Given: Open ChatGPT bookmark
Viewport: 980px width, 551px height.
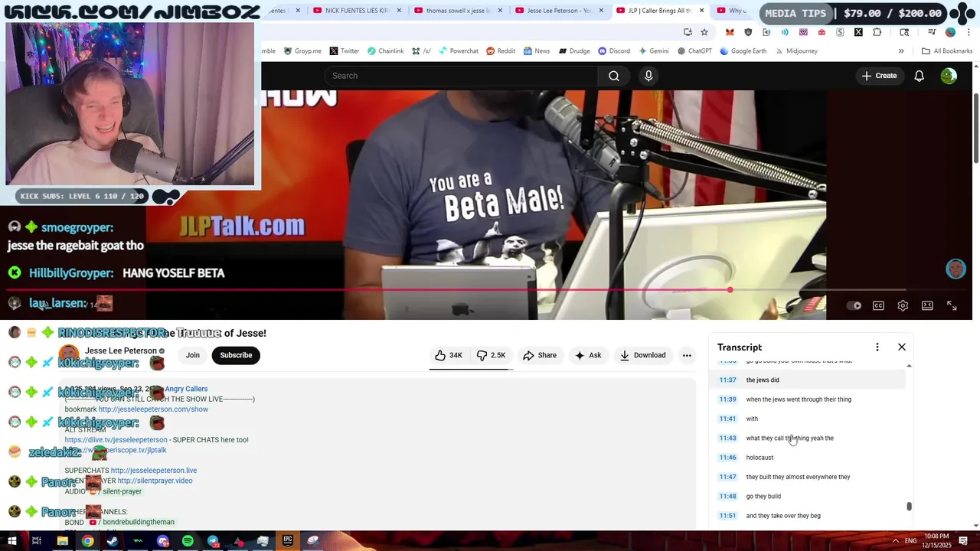Looking at the screenshot, I should click(x=694, y=51).
